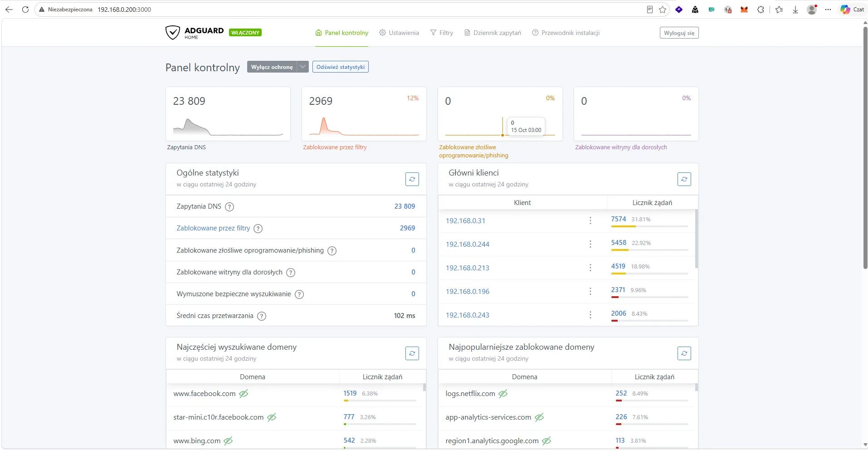Click help icon for witryny dla dorosłych
Screen dimensions: 868x450
(291, 273)
